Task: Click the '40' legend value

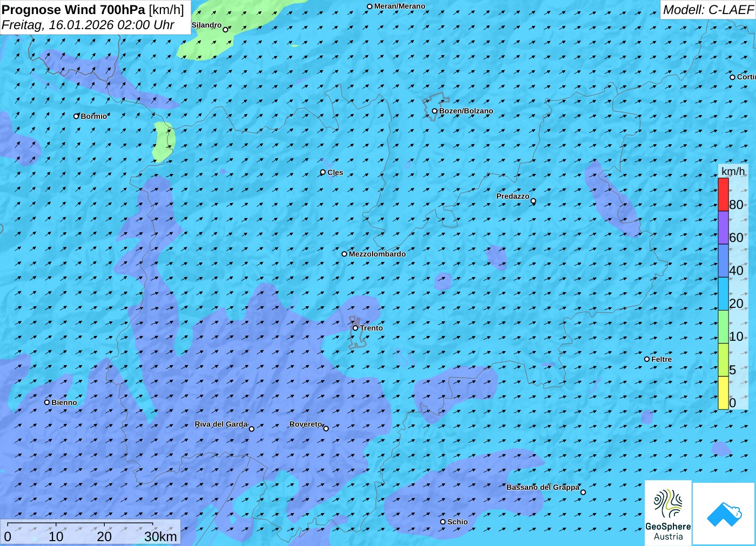Action: [x=736, y=271]
